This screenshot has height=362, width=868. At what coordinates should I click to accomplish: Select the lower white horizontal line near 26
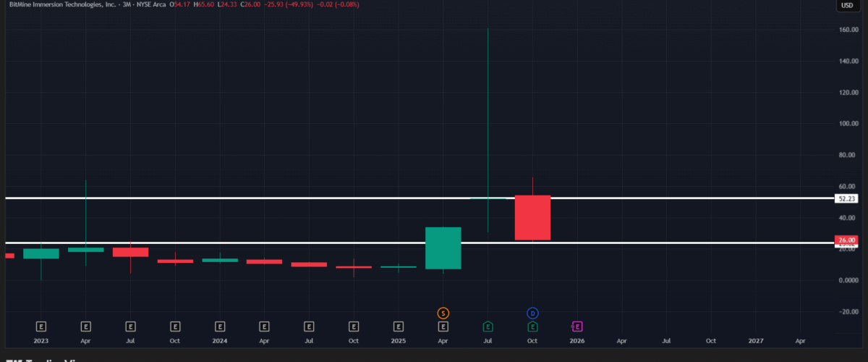tap(289, 243)
